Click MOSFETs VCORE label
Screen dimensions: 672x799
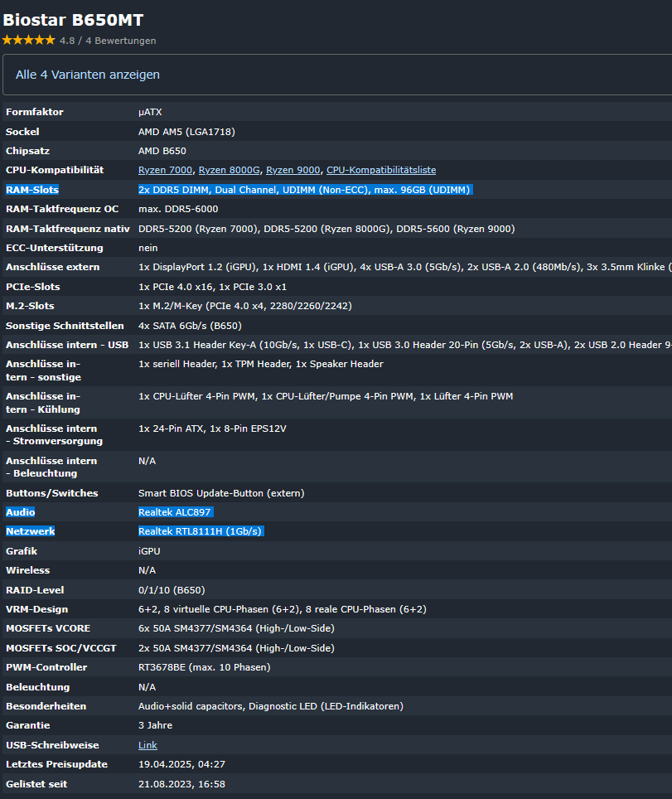tap(48, 628)
